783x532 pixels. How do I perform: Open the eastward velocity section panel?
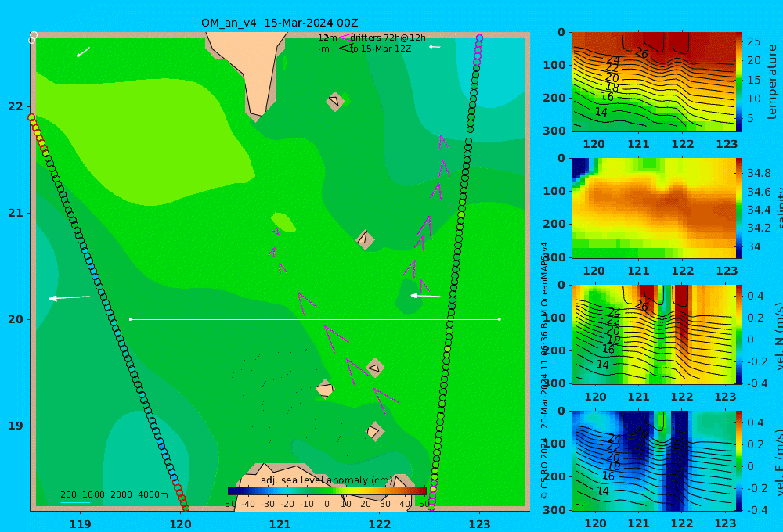[653, 461]
